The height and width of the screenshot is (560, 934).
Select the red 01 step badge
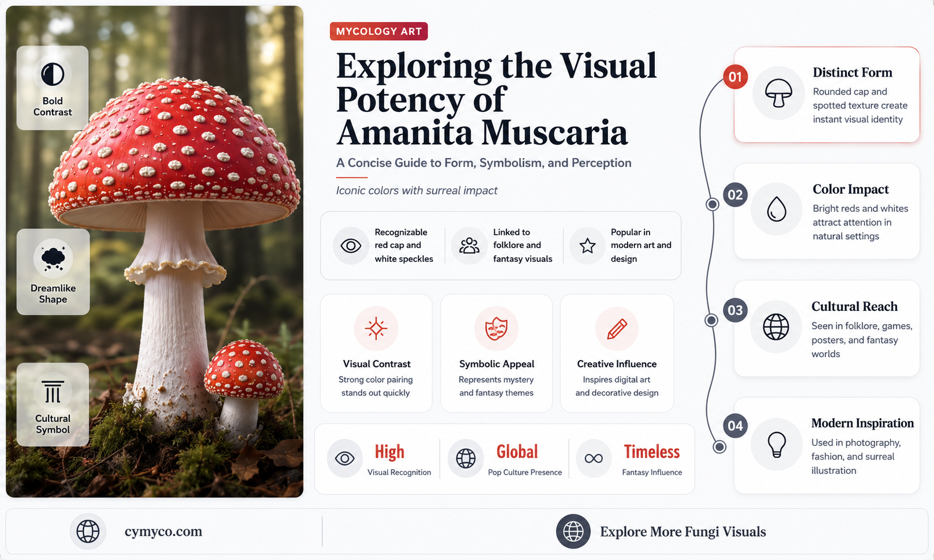[736, 77]
